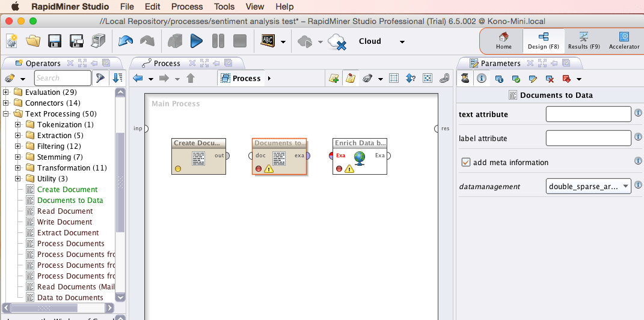Expand the Tokenization (1) folder
Image resolution: width=644 pixels, height=320 pixels.
click(17, 124)
